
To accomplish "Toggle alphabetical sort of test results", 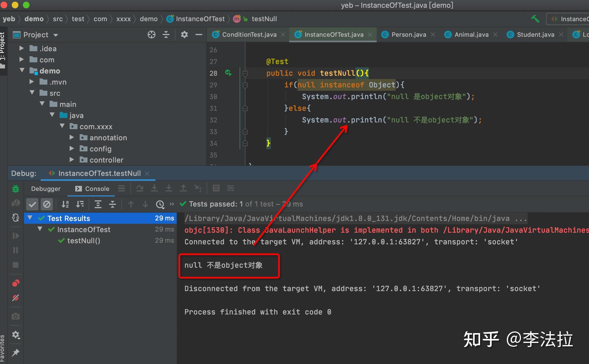I will click(65, 204).
